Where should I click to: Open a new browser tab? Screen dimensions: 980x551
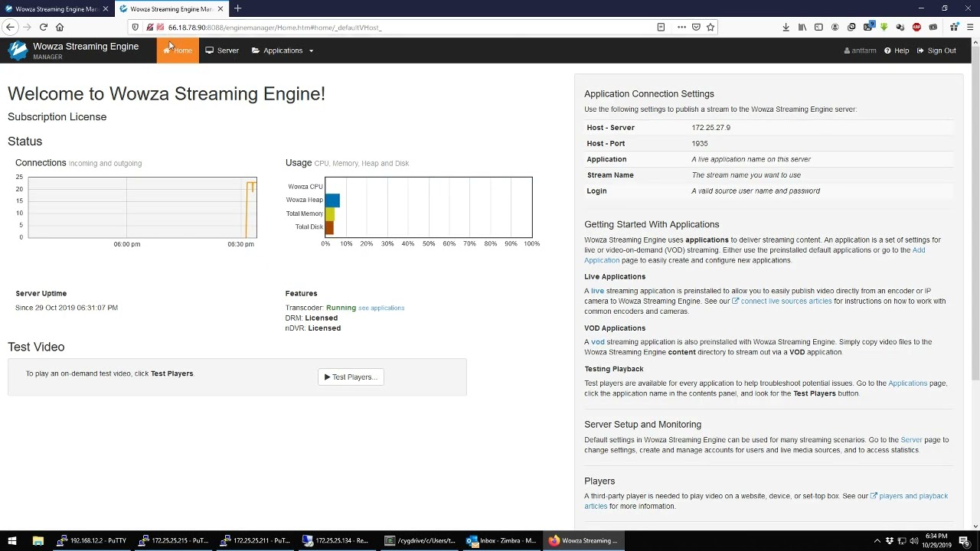237,8
